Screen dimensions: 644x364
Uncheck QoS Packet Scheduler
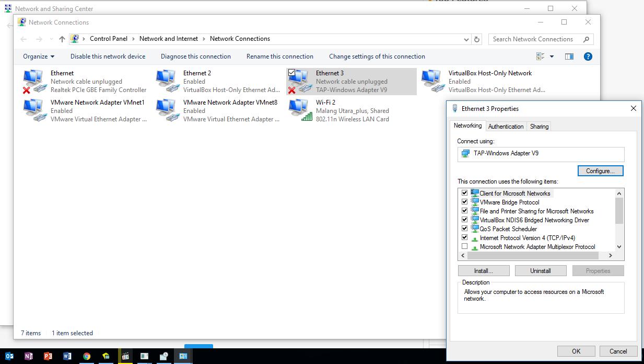(465, 229)
